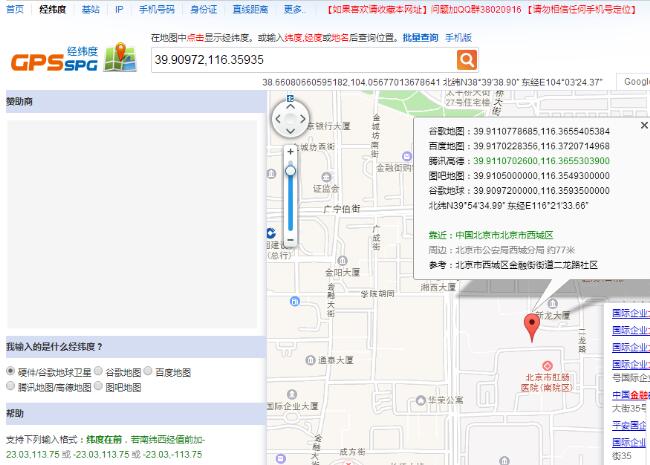650x465 pixels.
Task: Click the 新龙大厦 map point icon
Action: (x=553, y=303)
